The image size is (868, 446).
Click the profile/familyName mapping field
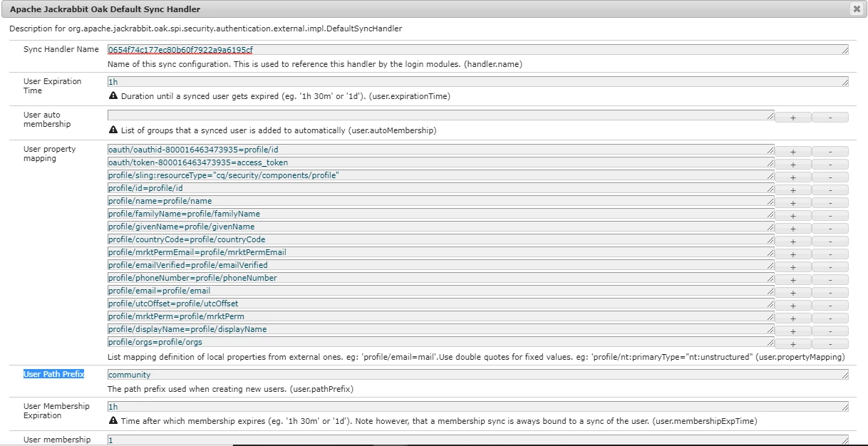[441, 214]
